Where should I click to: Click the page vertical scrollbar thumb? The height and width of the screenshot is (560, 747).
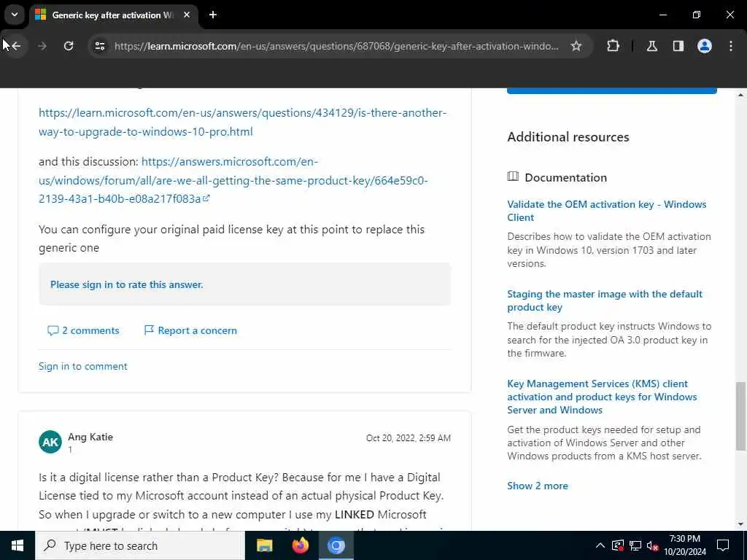click(x=740, y=416)
